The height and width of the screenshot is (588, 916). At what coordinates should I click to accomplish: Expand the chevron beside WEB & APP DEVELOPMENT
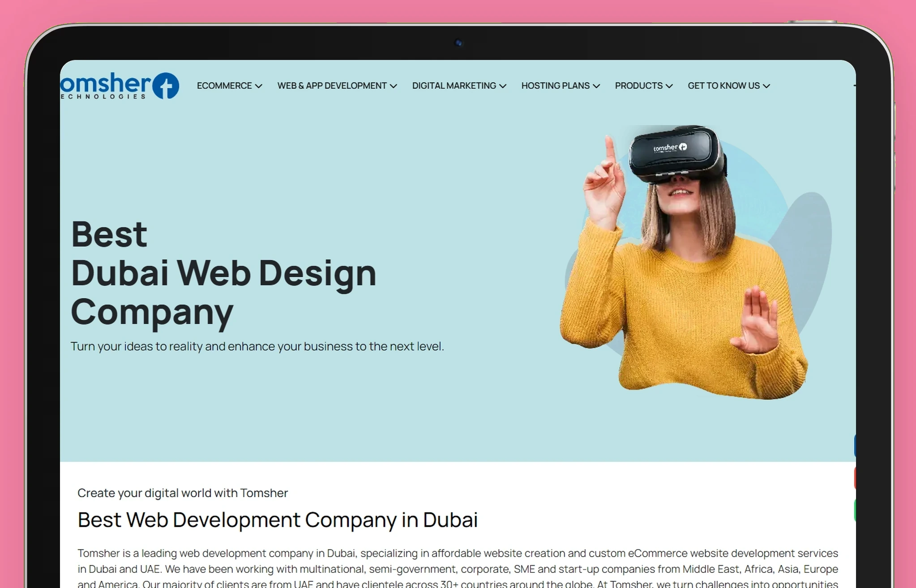(x=394, y=86)
